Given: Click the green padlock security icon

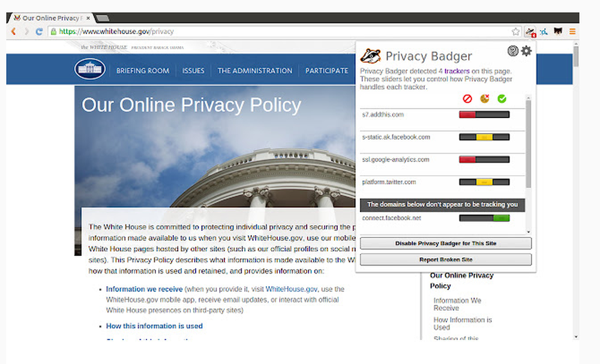Looking at the screenshot, I should [x=53, y=31].
